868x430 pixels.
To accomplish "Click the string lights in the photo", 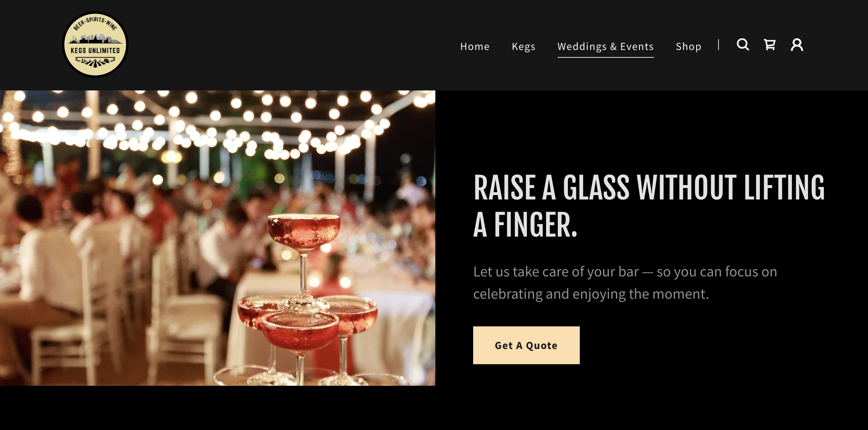I will coord(216,125).
